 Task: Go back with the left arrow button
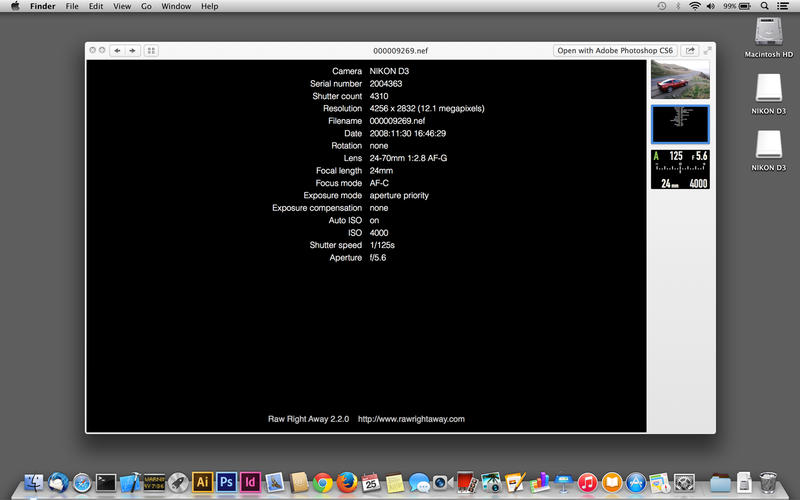click(x=117, y=51)
